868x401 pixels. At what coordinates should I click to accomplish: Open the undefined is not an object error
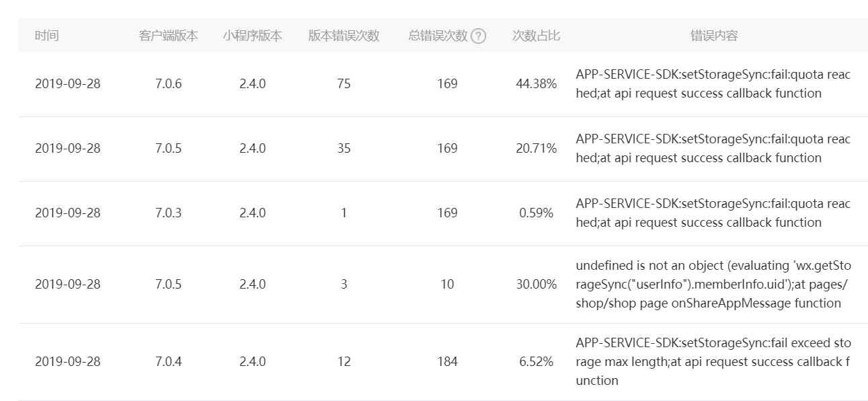713,285
